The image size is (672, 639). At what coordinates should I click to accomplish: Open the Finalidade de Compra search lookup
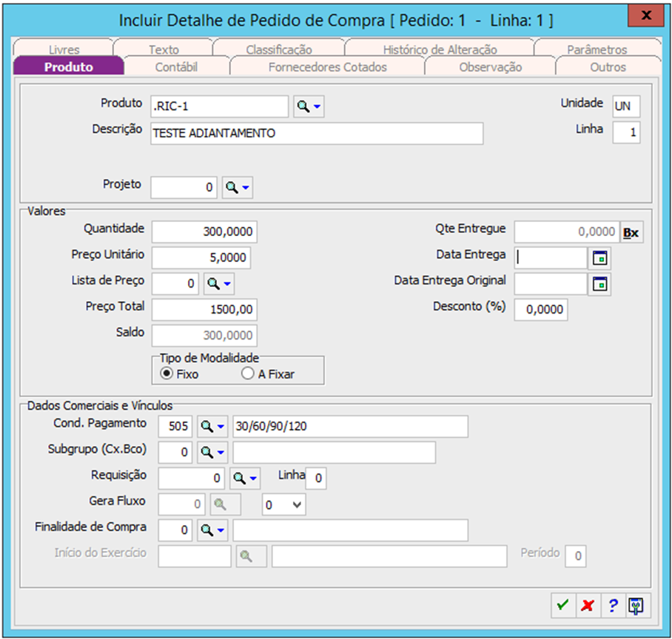(212, 530)
